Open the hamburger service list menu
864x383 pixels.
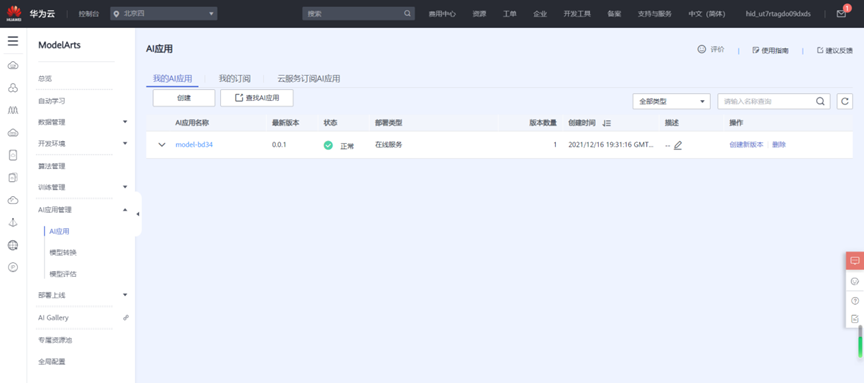(13, 41)
